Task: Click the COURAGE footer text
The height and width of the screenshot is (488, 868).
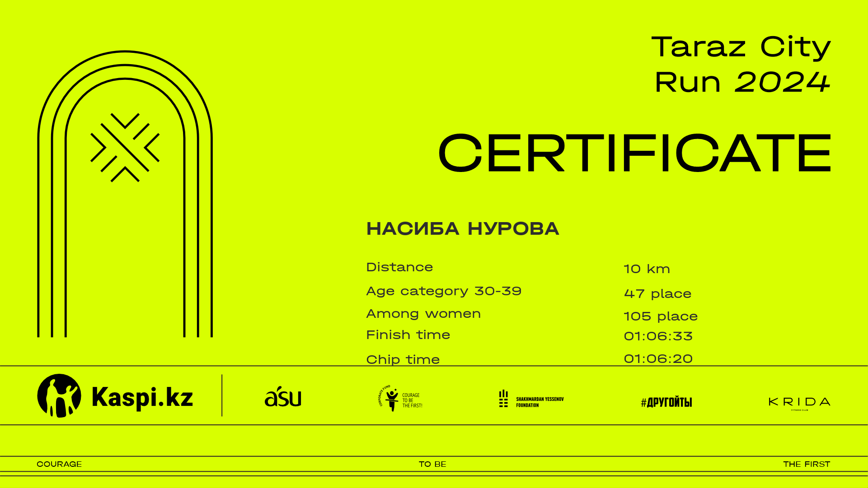Action: [x=59, y=464]
